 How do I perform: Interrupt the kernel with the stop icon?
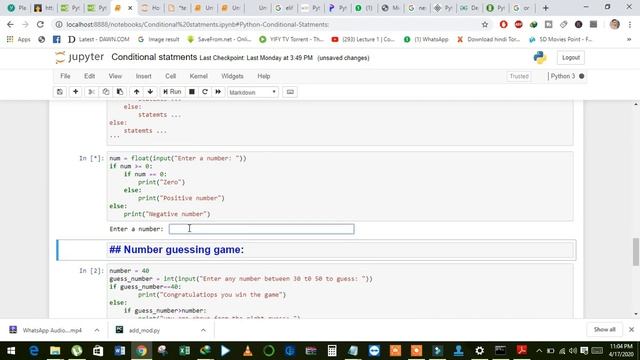(x=191, y=92)
